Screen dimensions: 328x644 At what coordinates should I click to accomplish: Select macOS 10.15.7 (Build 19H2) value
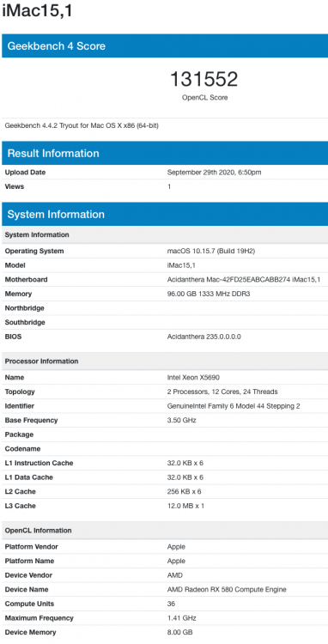(211, 251)
